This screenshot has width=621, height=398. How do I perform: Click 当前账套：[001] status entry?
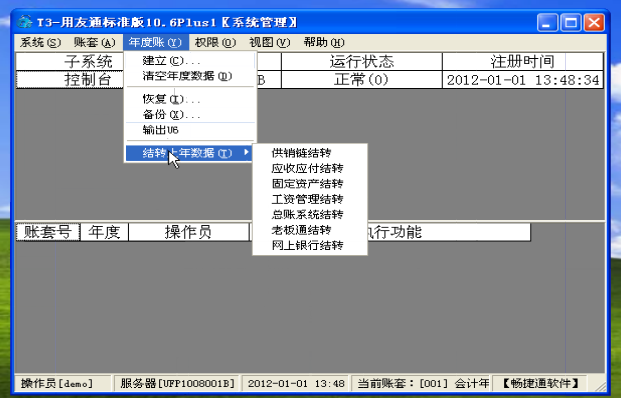click(x=421, y=383)
